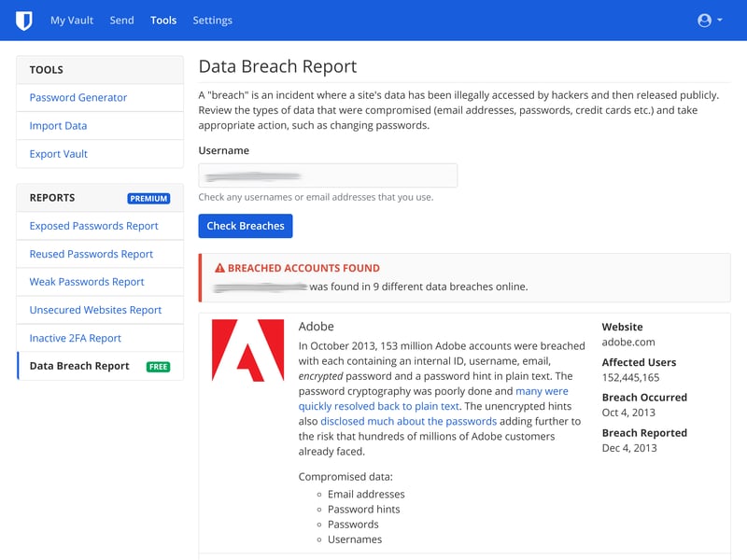Click the Bitwarden shield logo
The image size is (747, 560).
24,21
